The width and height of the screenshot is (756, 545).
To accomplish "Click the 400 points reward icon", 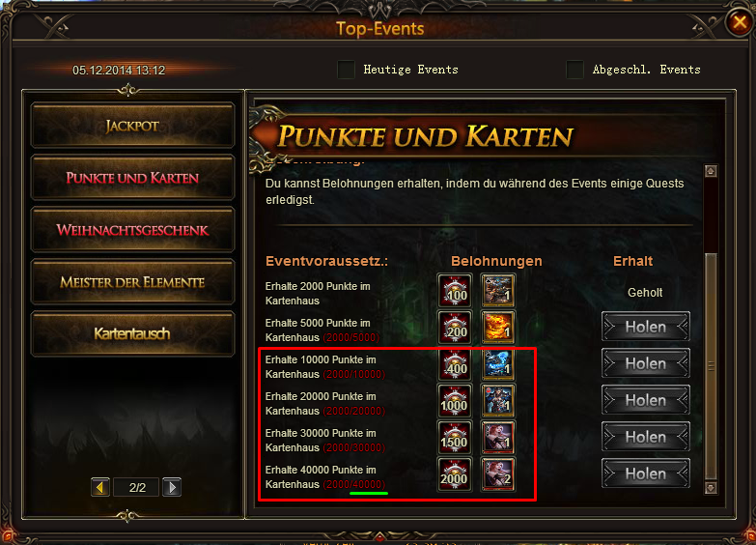I will pyautogui.click(x=455, y=364).
